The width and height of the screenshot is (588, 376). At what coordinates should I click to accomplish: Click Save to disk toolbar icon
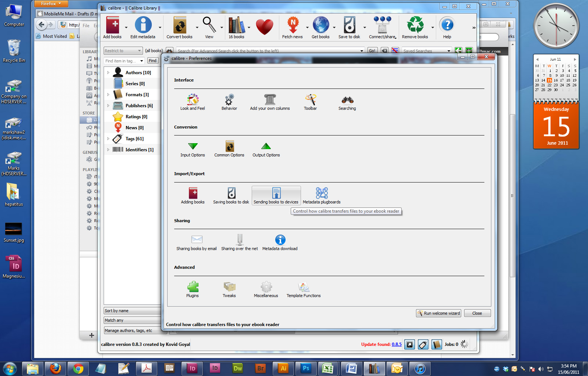(349, 28)
